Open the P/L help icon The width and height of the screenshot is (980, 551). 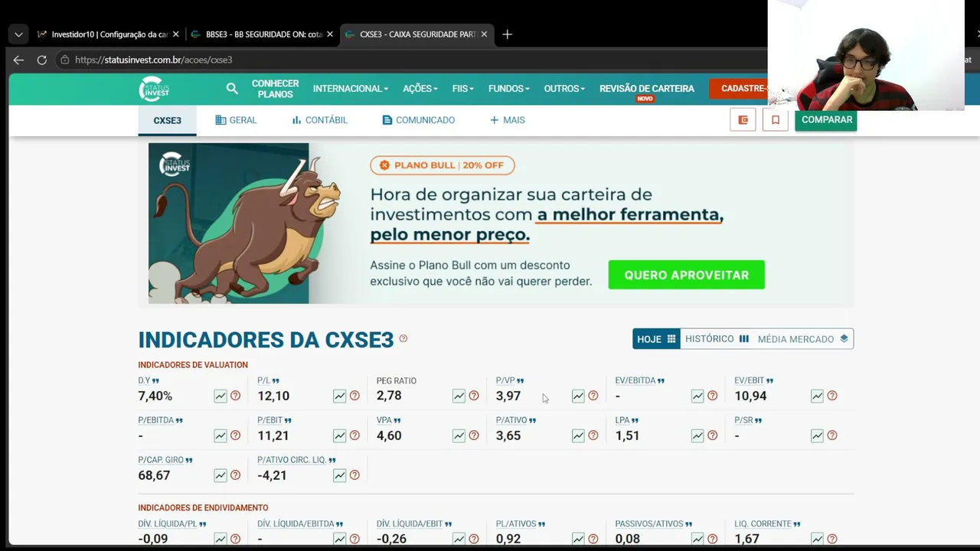pyautogui.click(x=354, y=396)
